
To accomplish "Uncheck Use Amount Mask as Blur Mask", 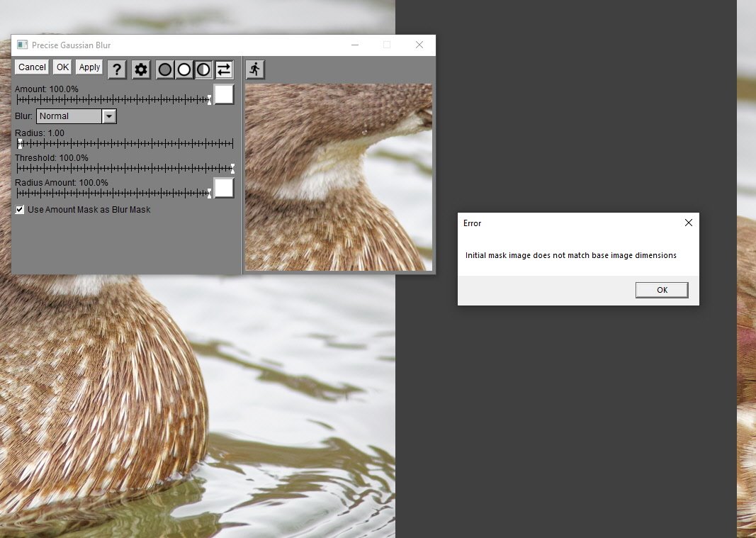I will point(20,210).
